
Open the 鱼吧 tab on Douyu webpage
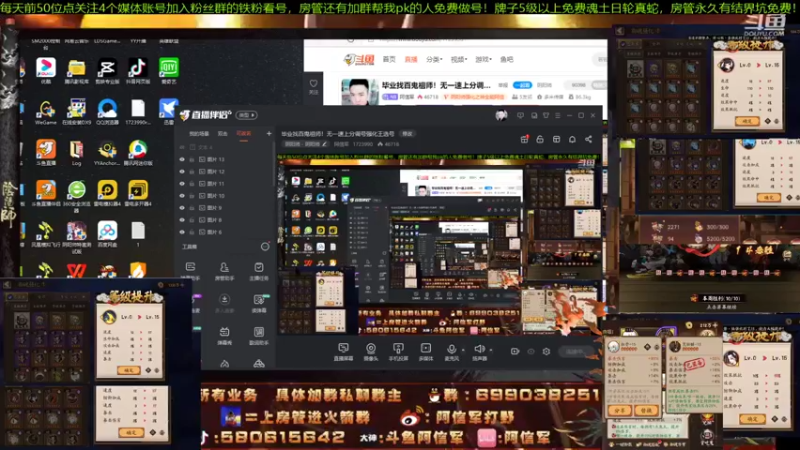pos(506,60)
